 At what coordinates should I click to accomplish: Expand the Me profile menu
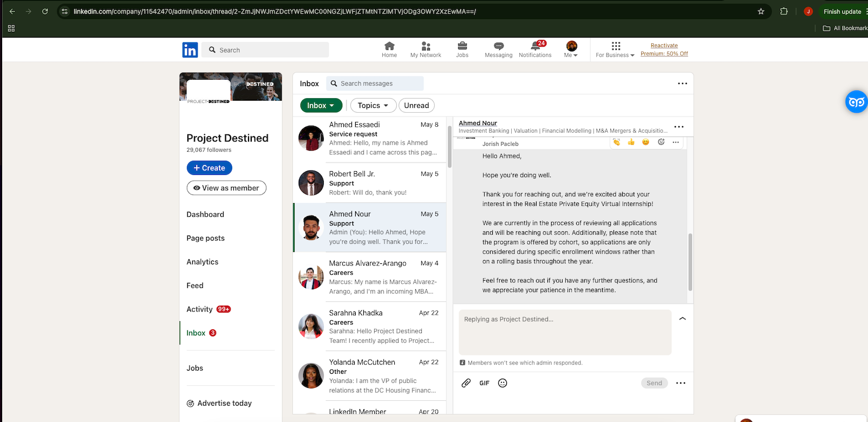click(x=571, y=50)
